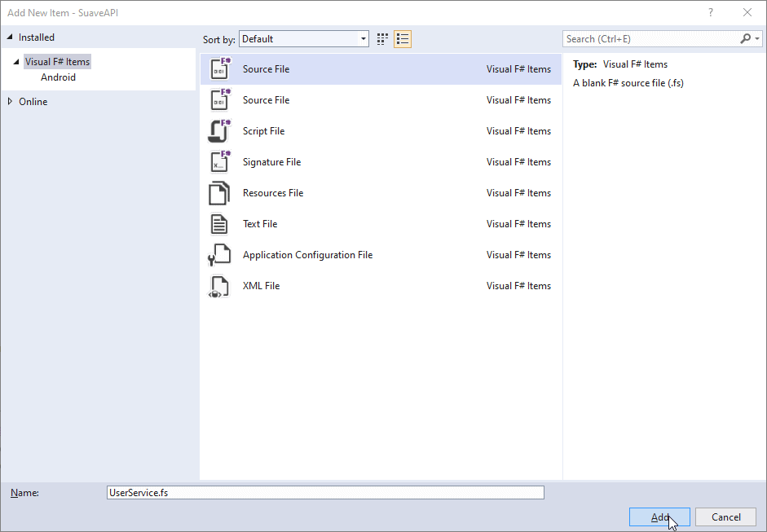Click 'Visual F# Items' in the XML File row
The image size is (767, 532).
pyautogui.click(x=518, y=286)
